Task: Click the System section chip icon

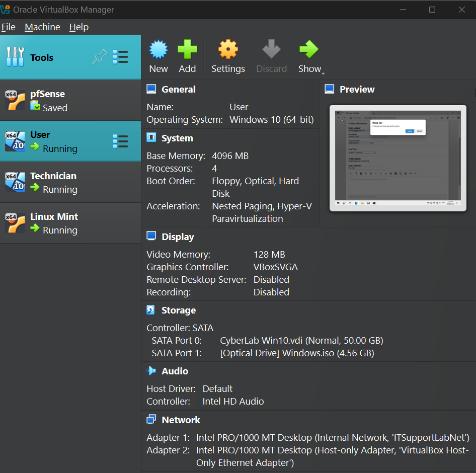Action: [151, 137]
